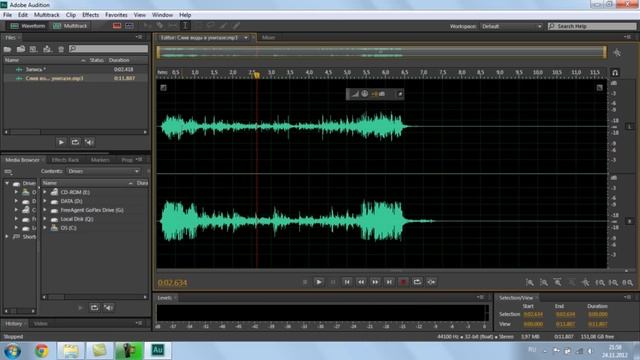This screenshot has width=640, height=360.
Task: Click the Files panel search field
Action: 108,49
